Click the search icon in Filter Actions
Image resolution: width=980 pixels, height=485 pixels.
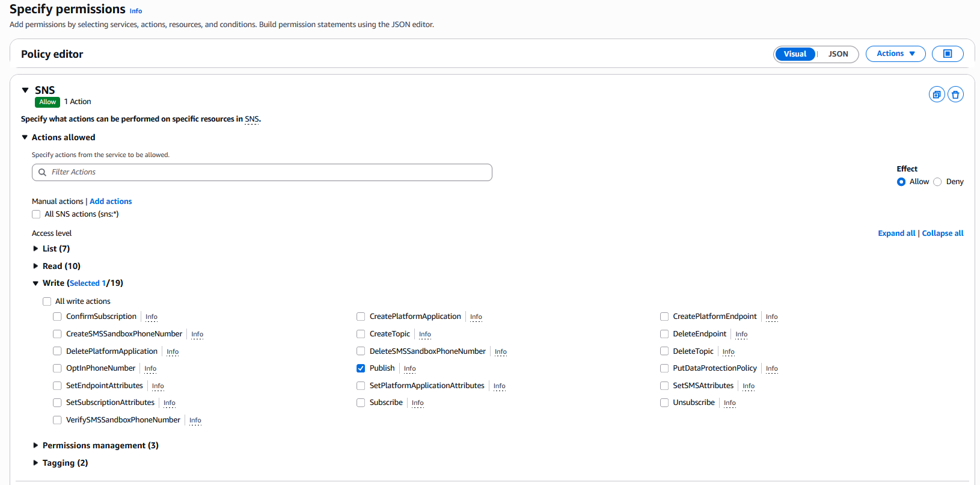[42, 172]
